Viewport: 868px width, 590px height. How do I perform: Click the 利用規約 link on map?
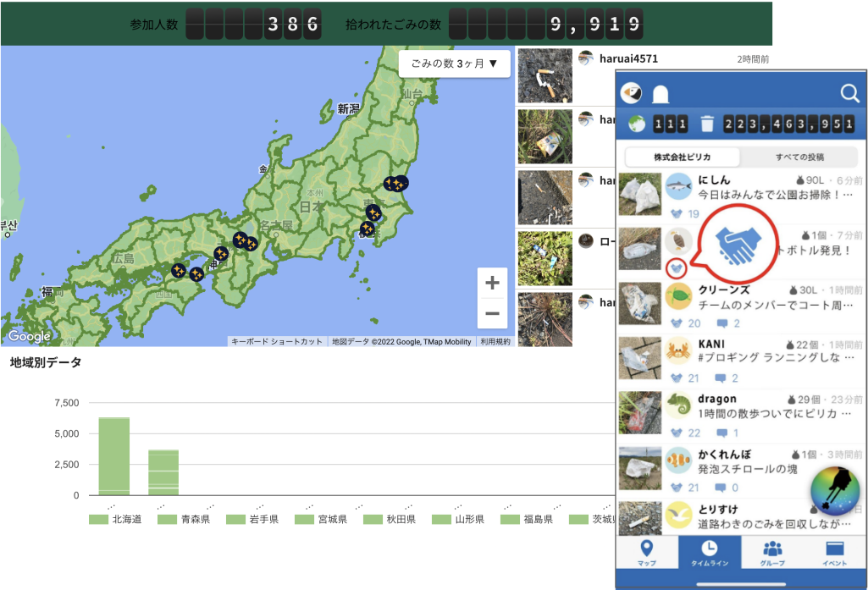495,341
